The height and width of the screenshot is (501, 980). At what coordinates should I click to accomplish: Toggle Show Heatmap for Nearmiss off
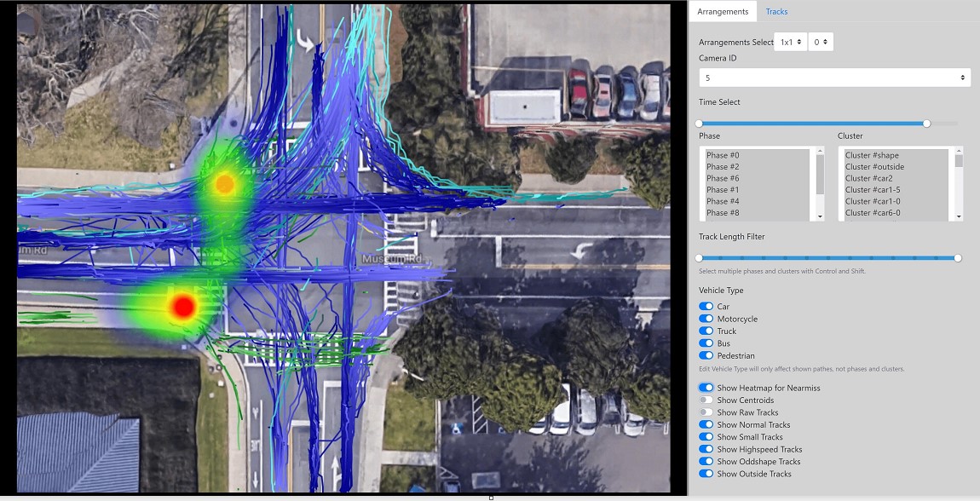pyautogui.click(x=706, y=388)
